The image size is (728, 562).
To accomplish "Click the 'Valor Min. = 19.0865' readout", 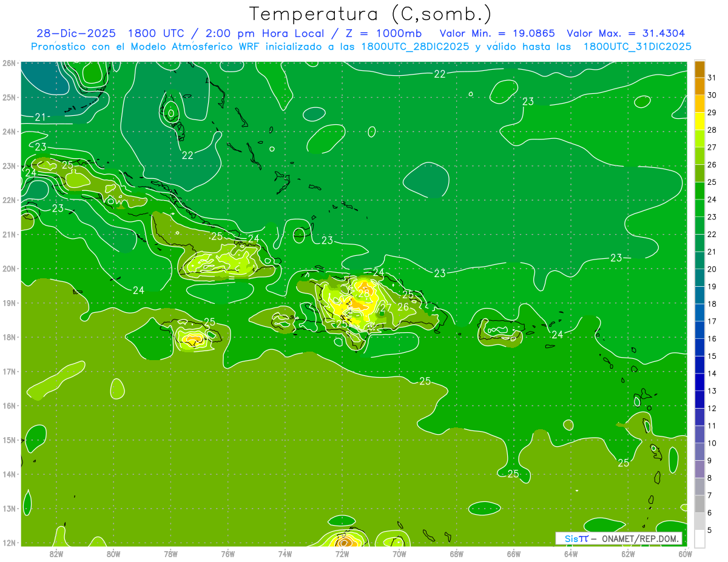I will pos(497,33).
